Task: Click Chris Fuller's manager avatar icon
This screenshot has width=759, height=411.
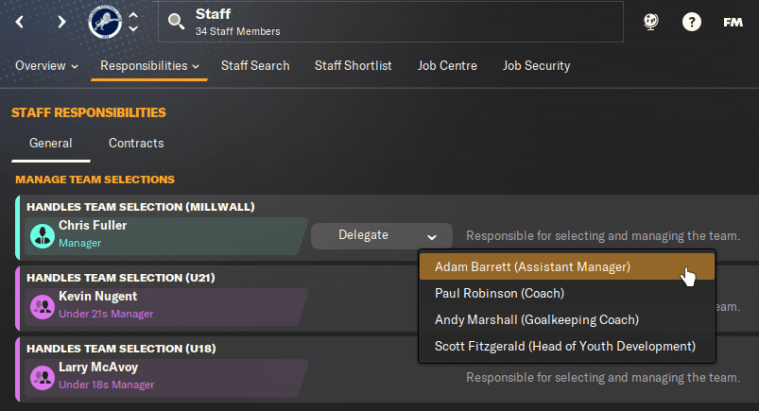Action: 42,234
